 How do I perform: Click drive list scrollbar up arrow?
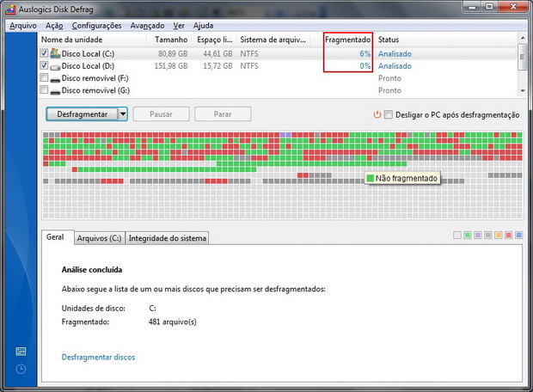point(523,38)
